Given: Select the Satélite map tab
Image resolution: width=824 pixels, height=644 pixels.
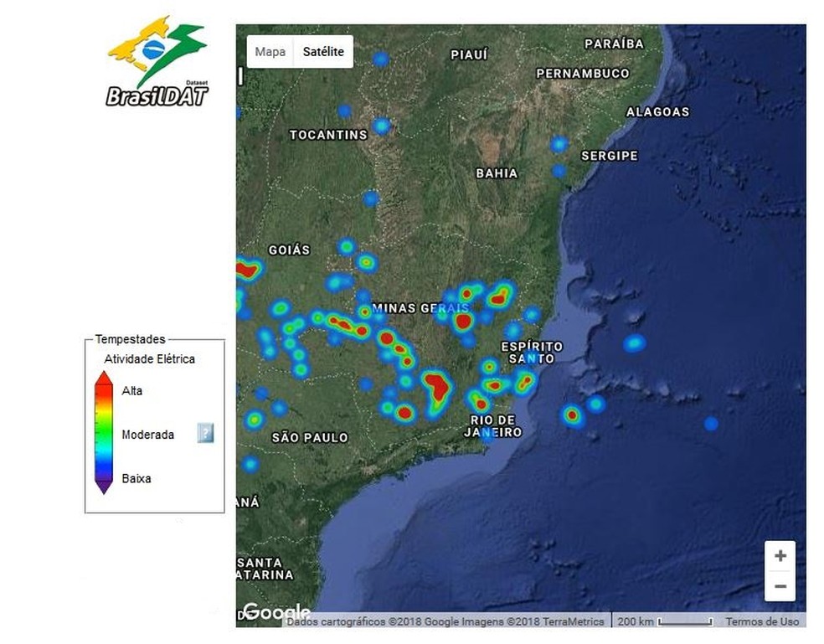Looking at the screenshot, I should (x=323, y=52).
